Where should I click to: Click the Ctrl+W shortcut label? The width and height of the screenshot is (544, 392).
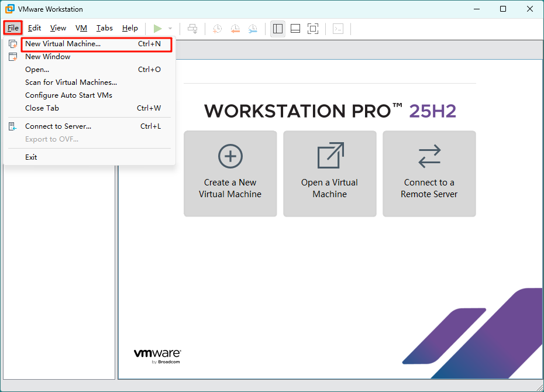pos(149,108)
